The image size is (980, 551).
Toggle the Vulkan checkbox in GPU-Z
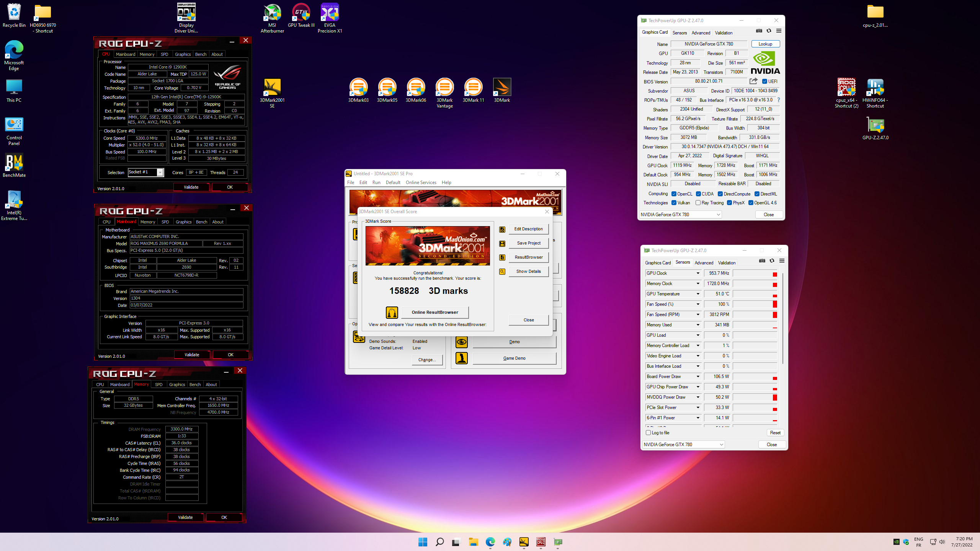click(674, 203)
